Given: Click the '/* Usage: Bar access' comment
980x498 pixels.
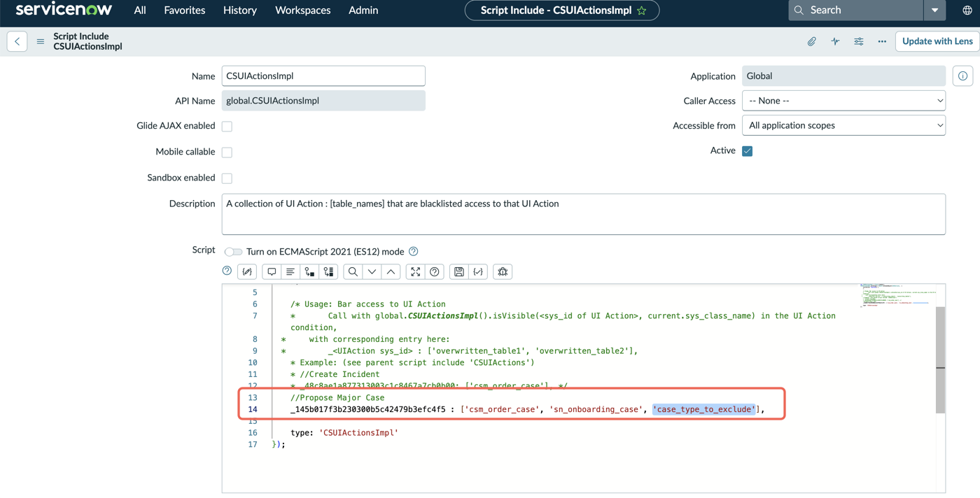Looking at the screenshot, I should point(368,304).
